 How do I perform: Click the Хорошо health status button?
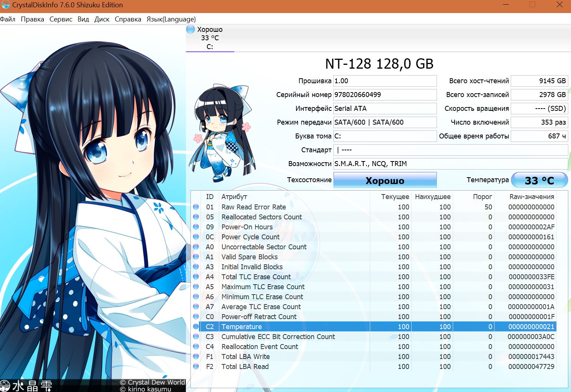385,180
